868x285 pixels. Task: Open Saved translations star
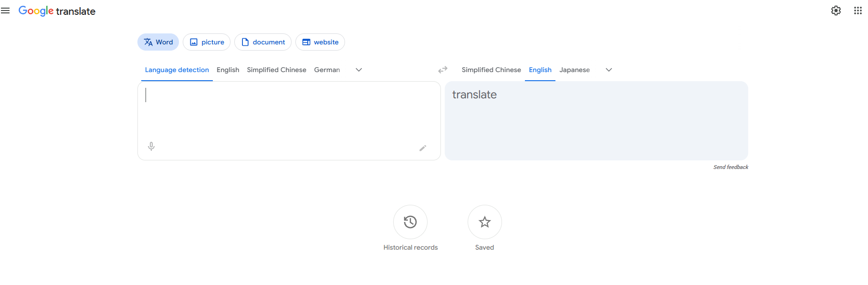point(485,222)
